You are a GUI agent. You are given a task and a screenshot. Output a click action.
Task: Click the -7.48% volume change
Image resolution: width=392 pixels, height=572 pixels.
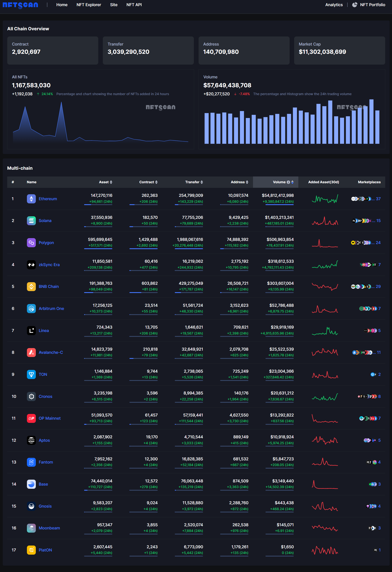click(x=244, y=94)
